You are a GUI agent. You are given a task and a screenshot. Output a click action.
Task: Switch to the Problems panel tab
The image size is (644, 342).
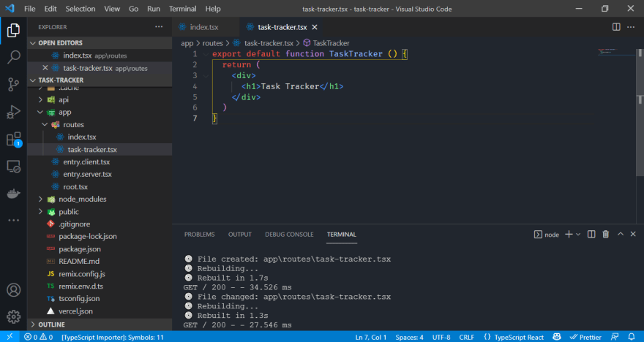(199, 235)
